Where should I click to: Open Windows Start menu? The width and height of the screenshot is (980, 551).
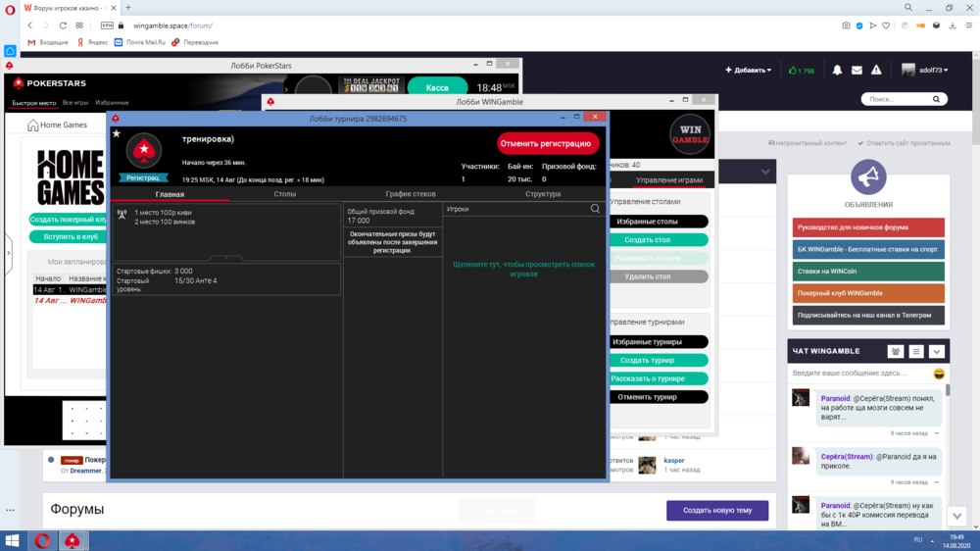12,540
